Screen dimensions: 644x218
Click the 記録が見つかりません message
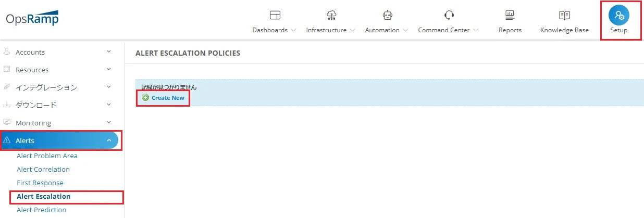169,87
